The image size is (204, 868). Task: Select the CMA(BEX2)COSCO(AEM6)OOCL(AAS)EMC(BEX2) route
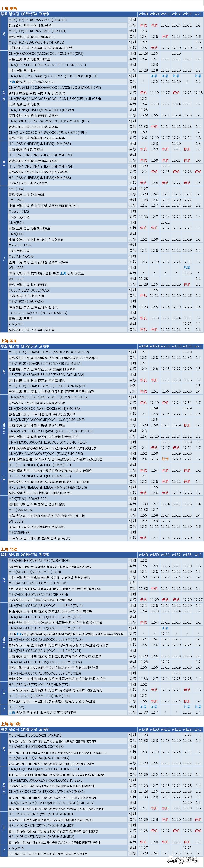pyautogui.click(x=46, y=780)
